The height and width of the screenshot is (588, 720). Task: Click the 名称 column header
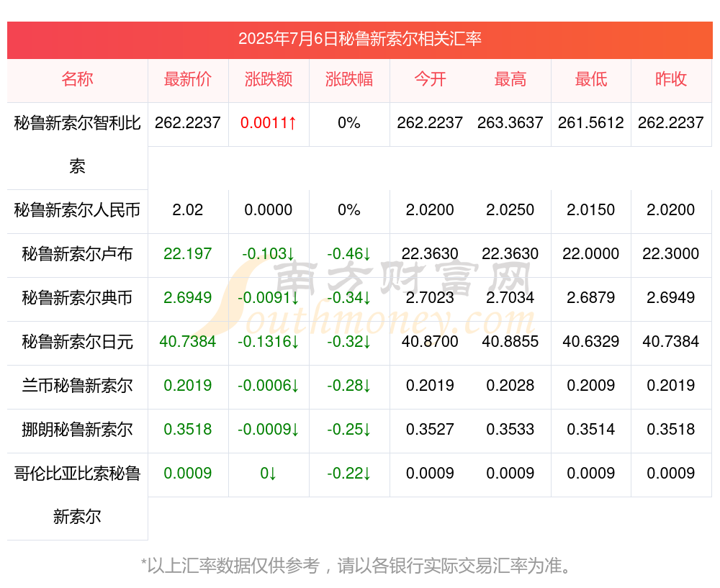click(77, 79)
